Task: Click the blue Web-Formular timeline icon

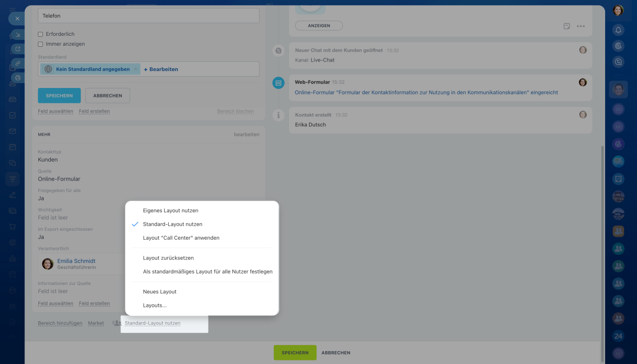Action: tap(278, 83)
